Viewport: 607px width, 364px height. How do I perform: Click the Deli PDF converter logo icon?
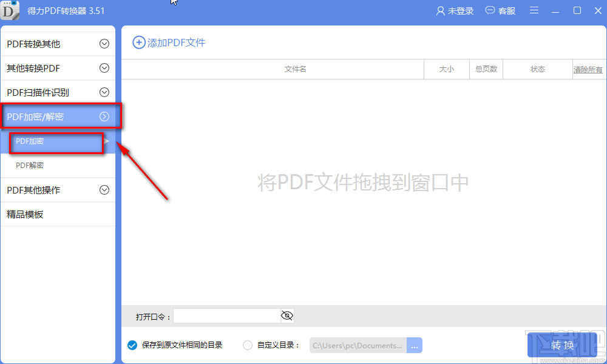click(10, 10)
